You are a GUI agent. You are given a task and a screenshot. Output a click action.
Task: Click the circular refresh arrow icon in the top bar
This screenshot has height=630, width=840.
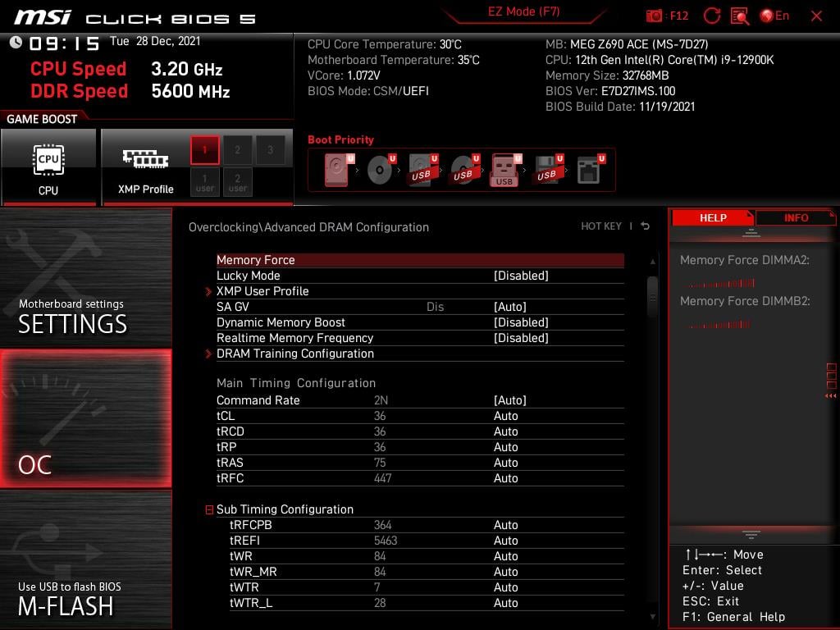[x=712, y=16]
